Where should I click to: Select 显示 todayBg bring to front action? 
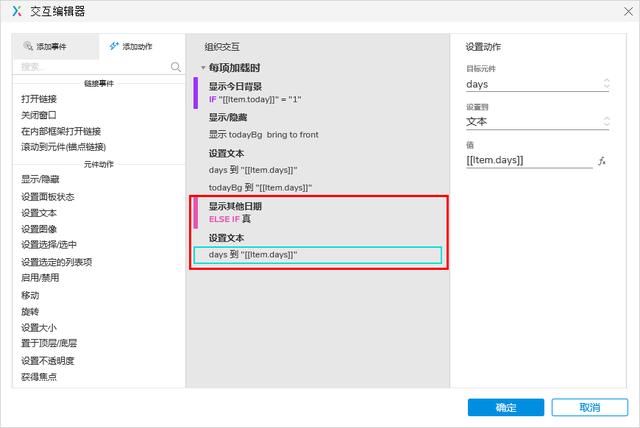click(x=263, y=135)
